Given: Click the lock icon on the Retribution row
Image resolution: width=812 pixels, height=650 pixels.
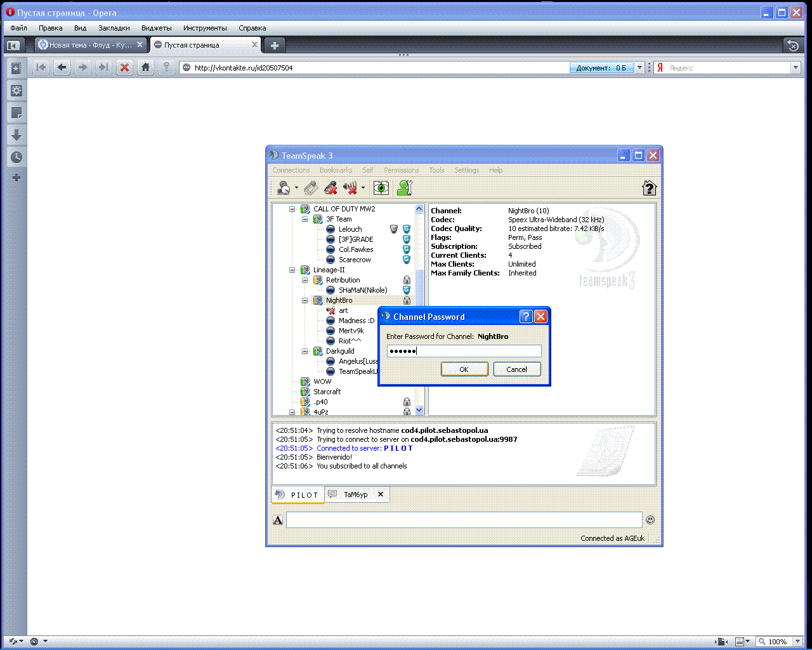Looking at the screenshot, I should [x=407, y=280].
